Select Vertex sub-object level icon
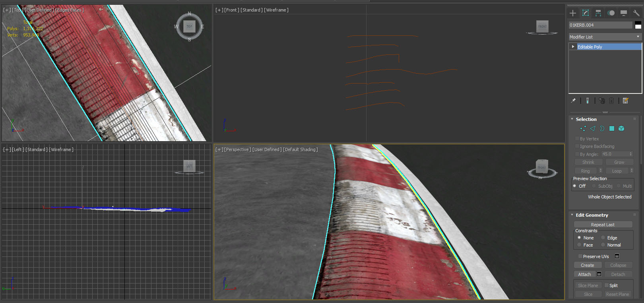644x303 pixels. tap(583, 128)
